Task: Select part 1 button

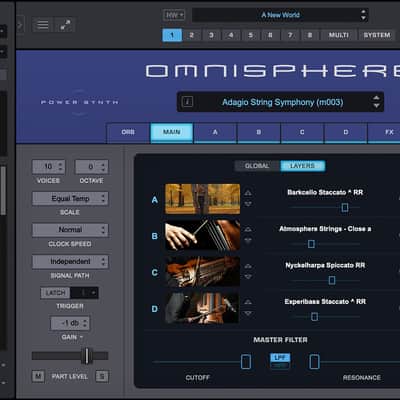Action: tap(172, 35)
